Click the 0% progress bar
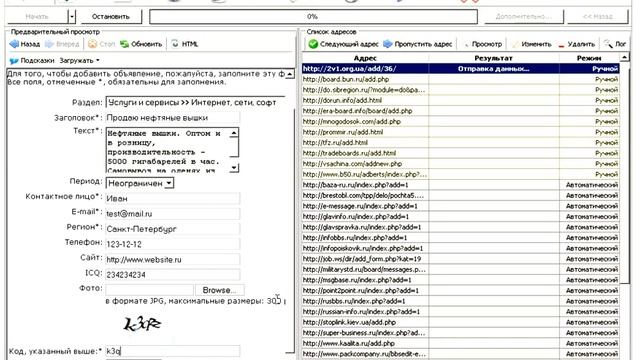 point(313,17)
